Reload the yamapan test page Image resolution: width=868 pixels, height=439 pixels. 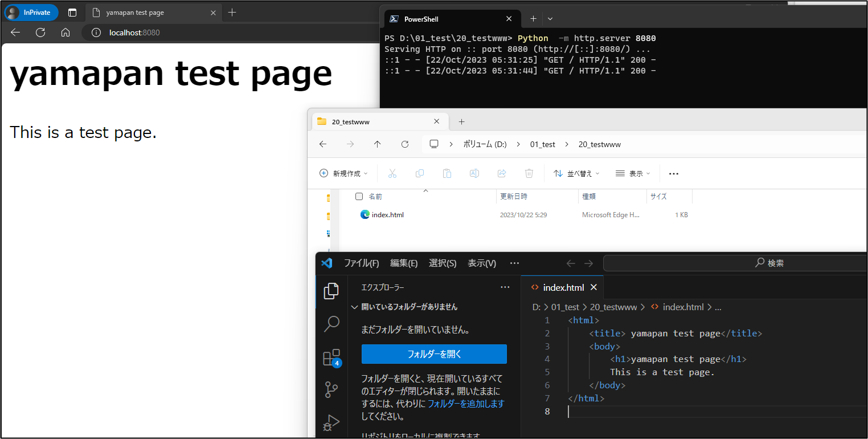(x=40, y=32)
